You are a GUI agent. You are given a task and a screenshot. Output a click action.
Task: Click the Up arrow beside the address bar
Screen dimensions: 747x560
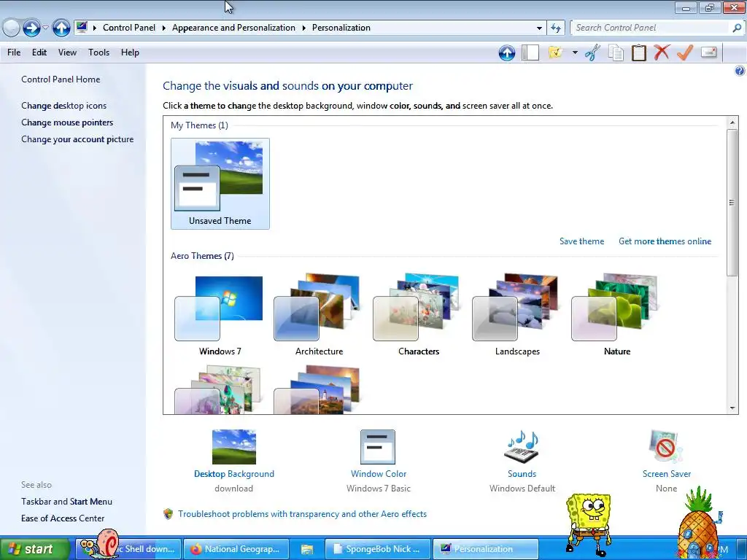[61, 28]
